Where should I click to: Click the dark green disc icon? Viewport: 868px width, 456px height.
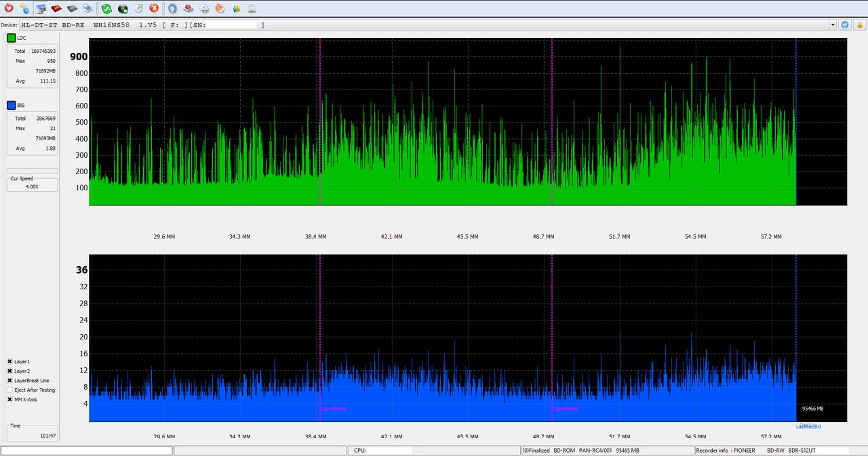[123, 8]
